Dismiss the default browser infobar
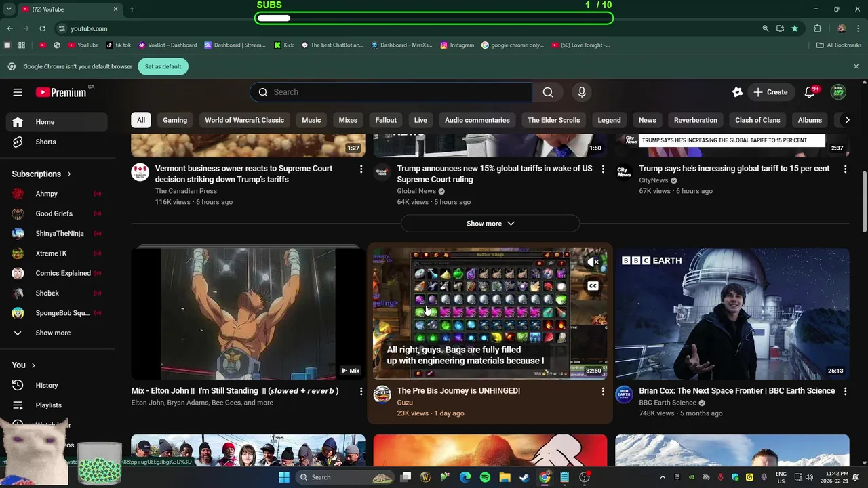This screenshot has height=488, width=868. 856,66
